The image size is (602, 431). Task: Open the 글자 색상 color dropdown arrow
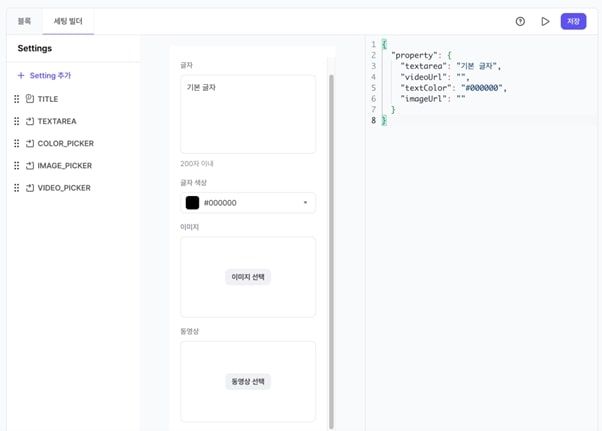point(305,203)
